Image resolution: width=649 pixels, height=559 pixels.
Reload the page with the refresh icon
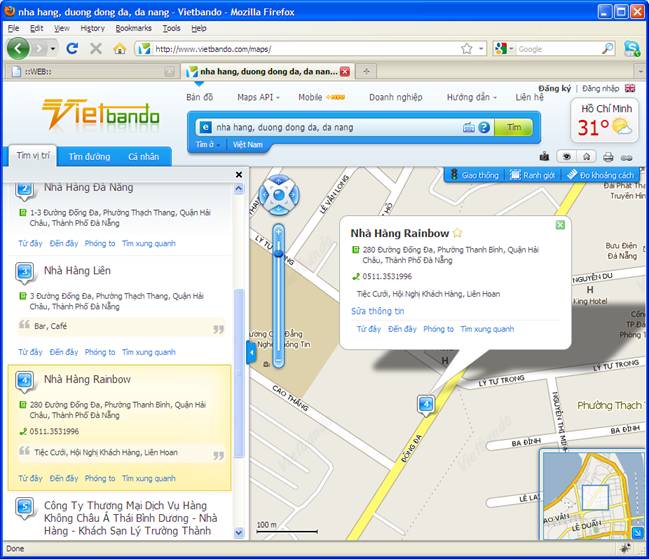tap(72, 49)
